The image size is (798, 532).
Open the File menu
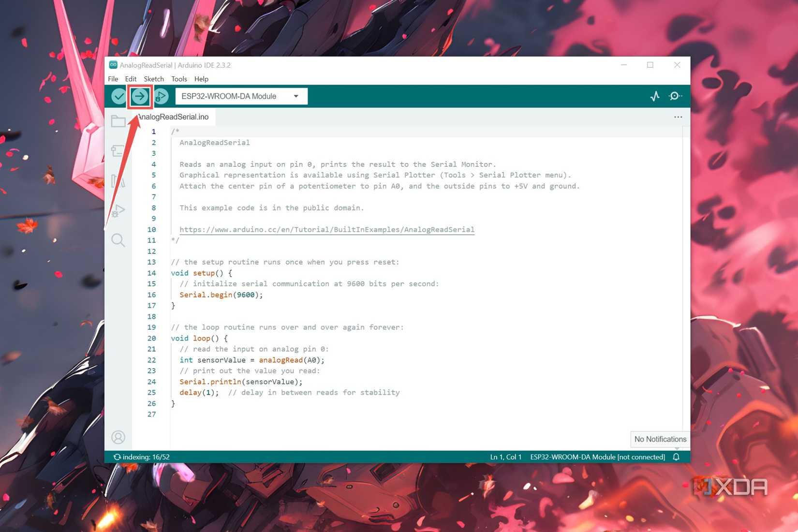pos(113,79)
